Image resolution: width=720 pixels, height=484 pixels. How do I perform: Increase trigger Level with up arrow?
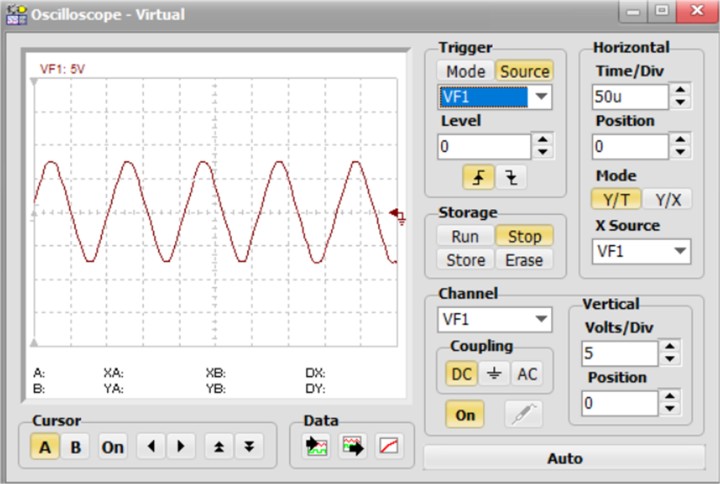click(543, 140)
